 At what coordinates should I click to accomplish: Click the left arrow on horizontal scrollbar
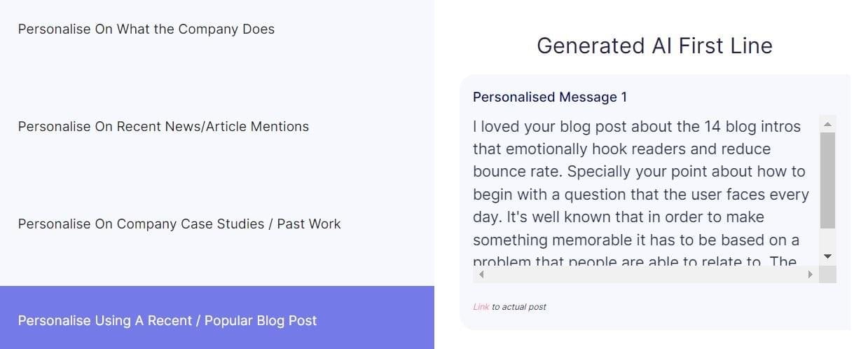tap(481, 274)
